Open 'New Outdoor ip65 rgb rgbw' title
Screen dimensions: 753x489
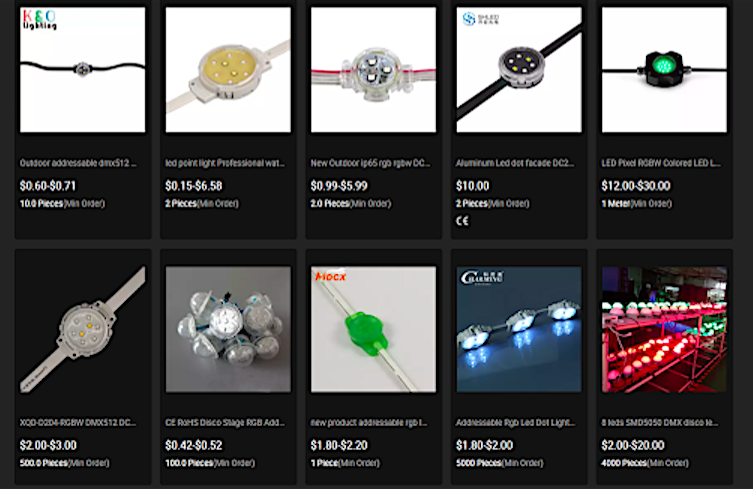(x=370, y=163)
